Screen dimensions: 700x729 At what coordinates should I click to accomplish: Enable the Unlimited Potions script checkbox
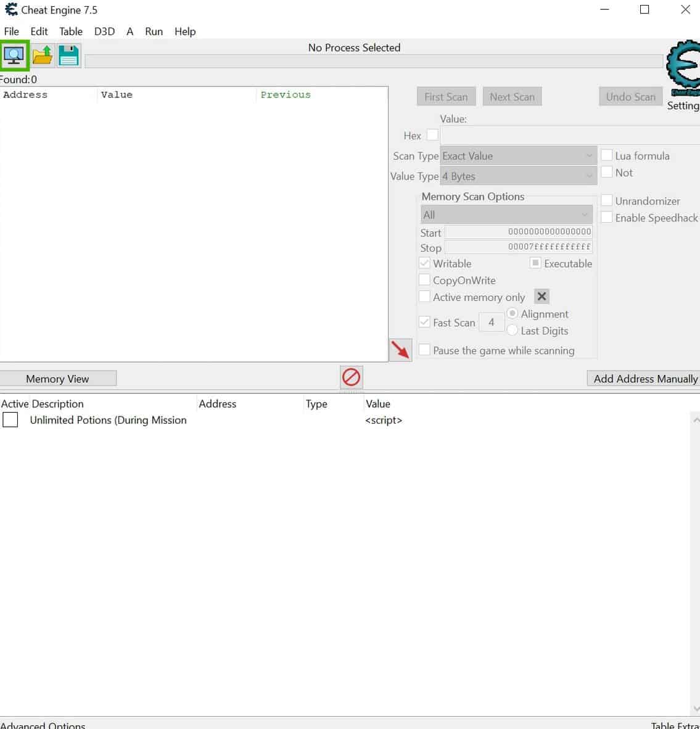[x=10, y=420]
